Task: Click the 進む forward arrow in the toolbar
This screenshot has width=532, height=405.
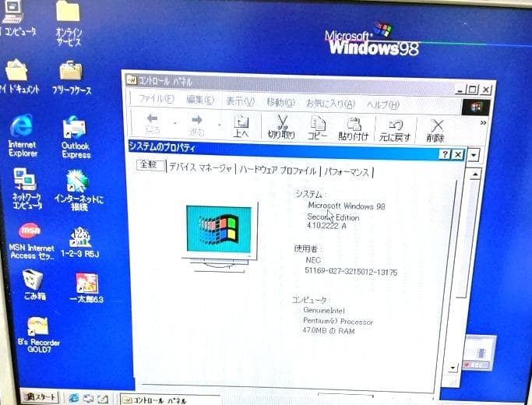Action: 197,125
